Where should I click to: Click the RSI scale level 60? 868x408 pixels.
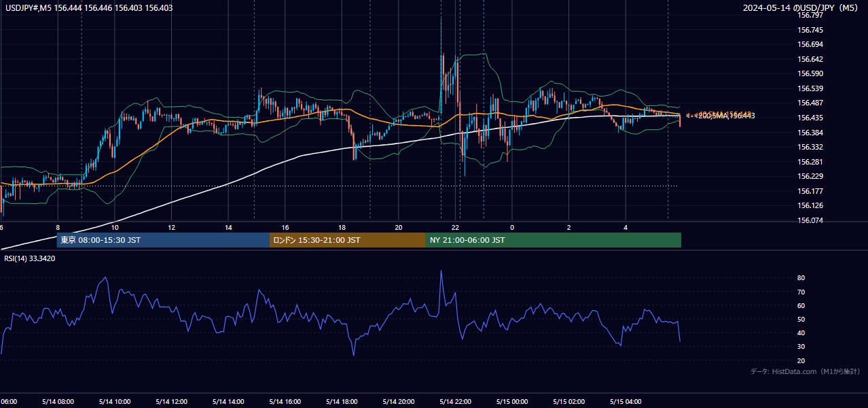coord(801,305)
